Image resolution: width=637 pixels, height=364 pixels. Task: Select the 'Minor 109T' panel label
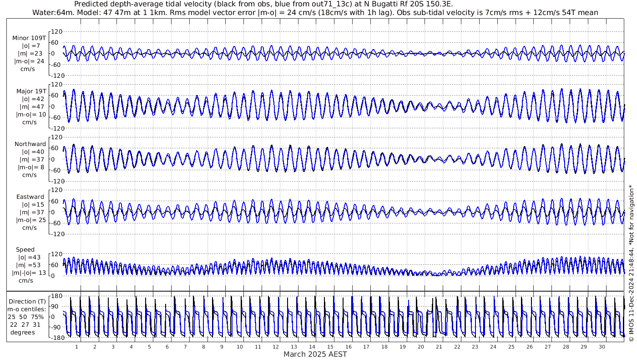click(x=29, y=38)
